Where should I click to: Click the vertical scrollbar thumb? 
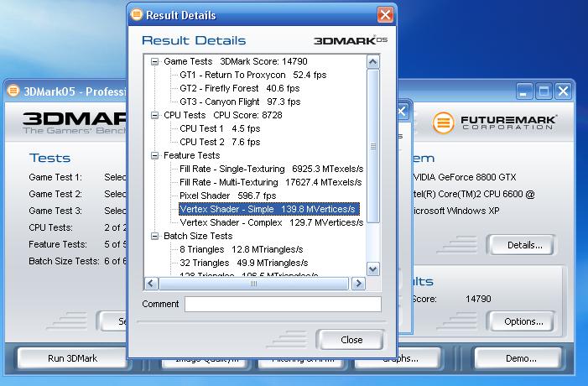pos(372,146)
